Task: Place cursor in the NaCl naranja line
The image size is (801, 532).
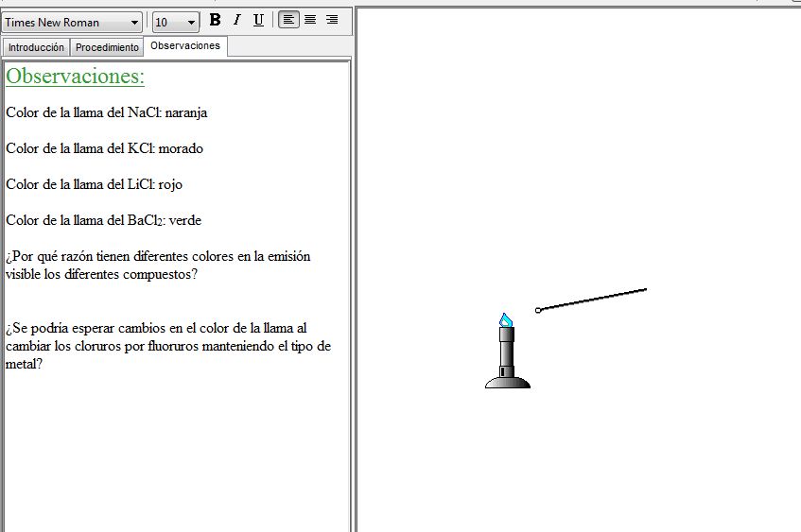Action: 107,112
